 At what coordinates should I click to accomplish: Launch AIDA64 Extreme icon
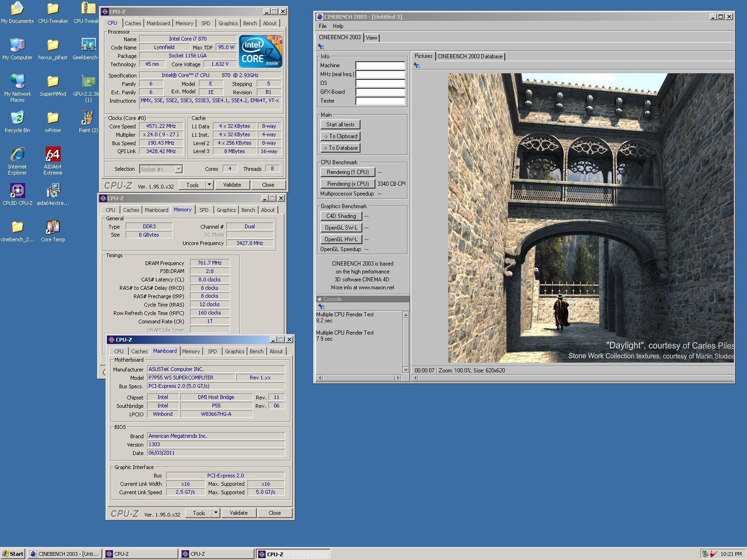[x=53, y=161]
